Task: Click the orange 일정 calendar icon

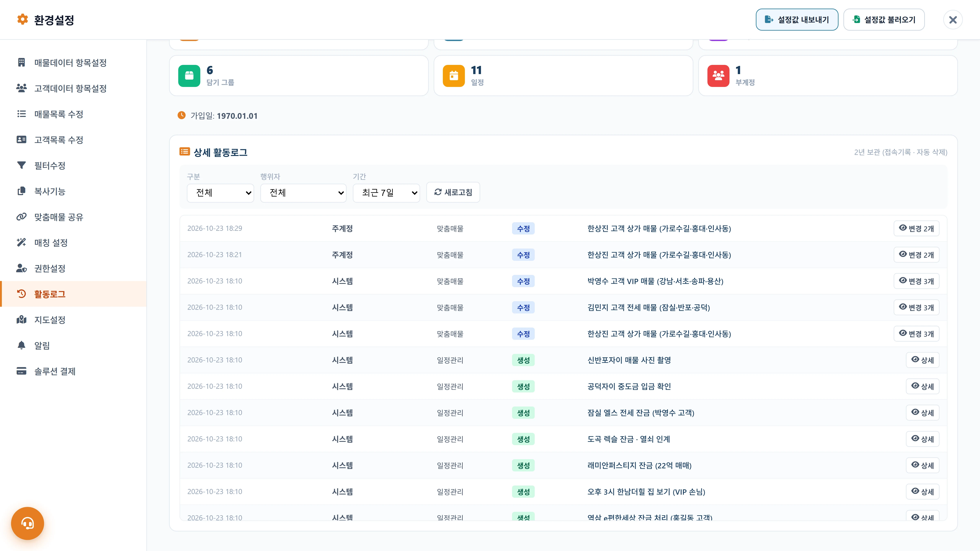Action: point(453,76)
